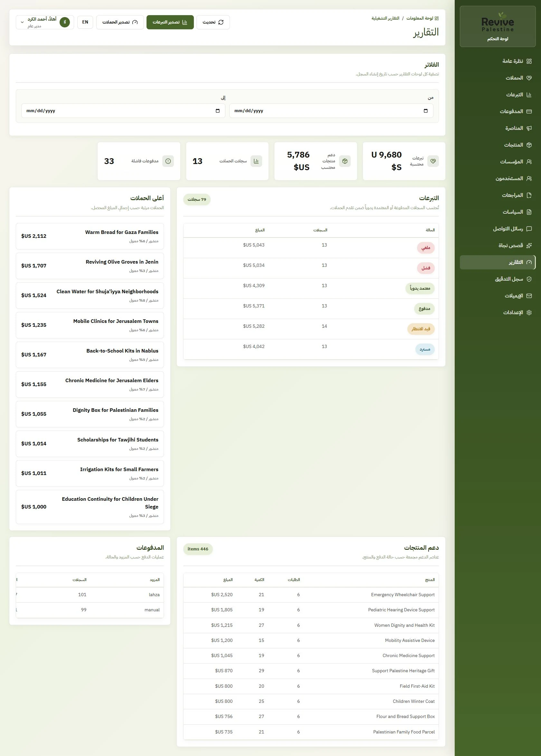541x756 pixels.
Task: Click the قصص نجاة sparkle icon
Action: (529, 245)
